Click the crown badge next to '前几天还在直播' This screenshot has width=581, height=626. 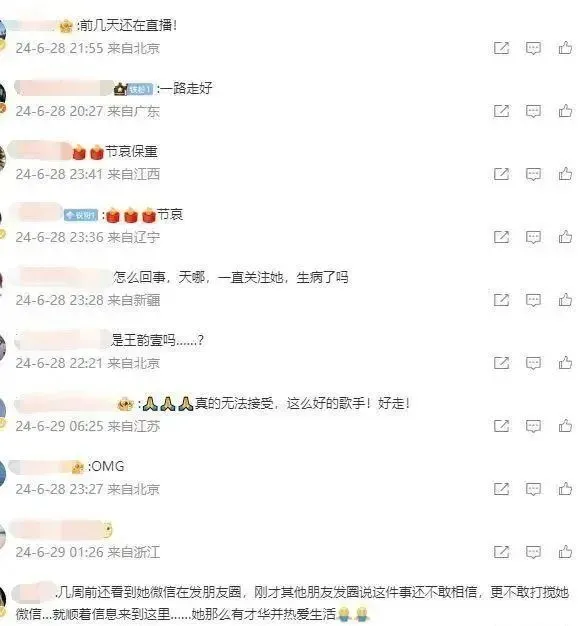[x=66, y=26]
